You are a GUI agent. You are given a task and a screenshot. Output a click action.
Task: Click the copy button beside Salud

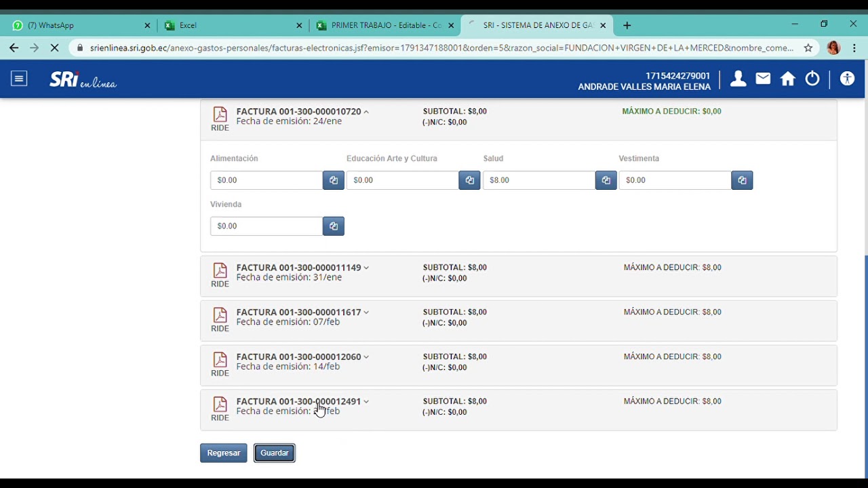pyautogui.click(x=606, y=180)
